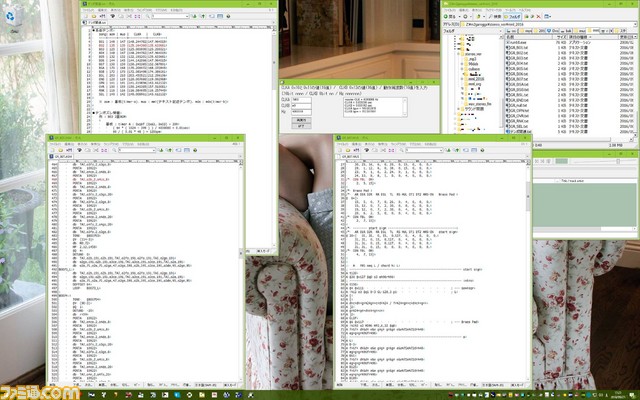Open address bar dropdown arrow in Explorer
640x400 pixels.
click(x=636, y=24)
